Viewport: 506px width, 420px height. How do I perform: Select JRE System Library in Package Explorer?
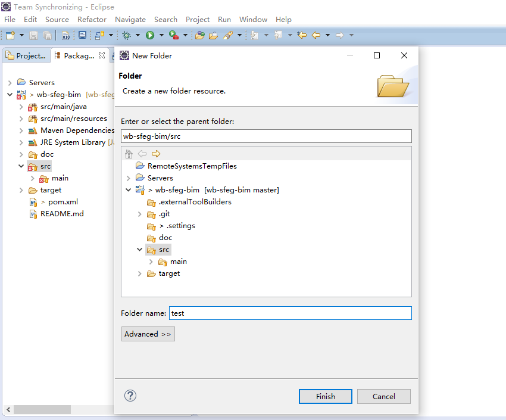[73, 142]
